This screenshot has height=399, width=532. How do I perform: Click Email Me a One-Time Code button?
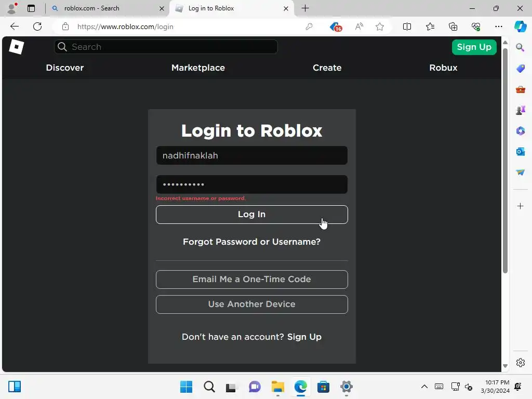click(252, 279)
